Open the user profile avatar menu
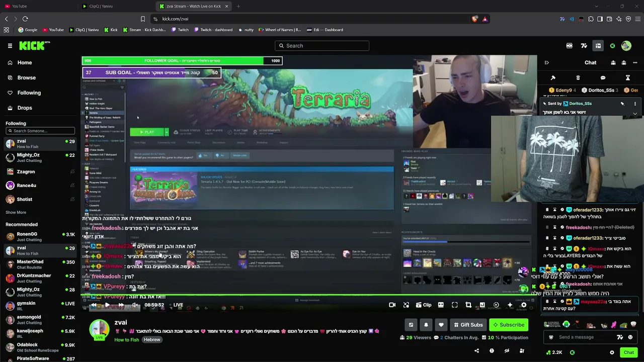 pos(626,46)
